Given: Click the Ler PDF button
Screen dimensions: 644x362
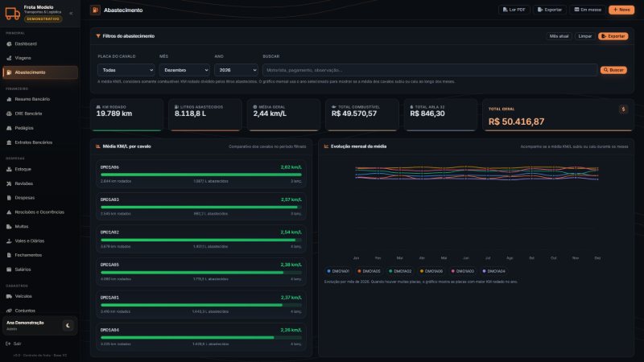Looking at the screenshot, I should pos(514,10).
